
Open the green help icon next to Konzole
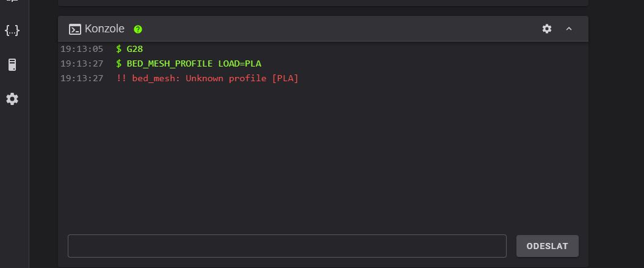(x=138, y=29)
